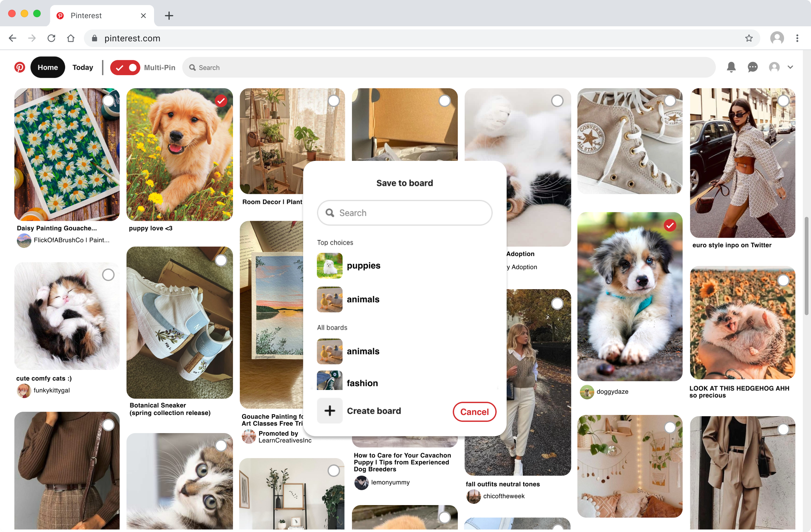
Task: Click the browser home icon
Action: [x=70, y=38]
